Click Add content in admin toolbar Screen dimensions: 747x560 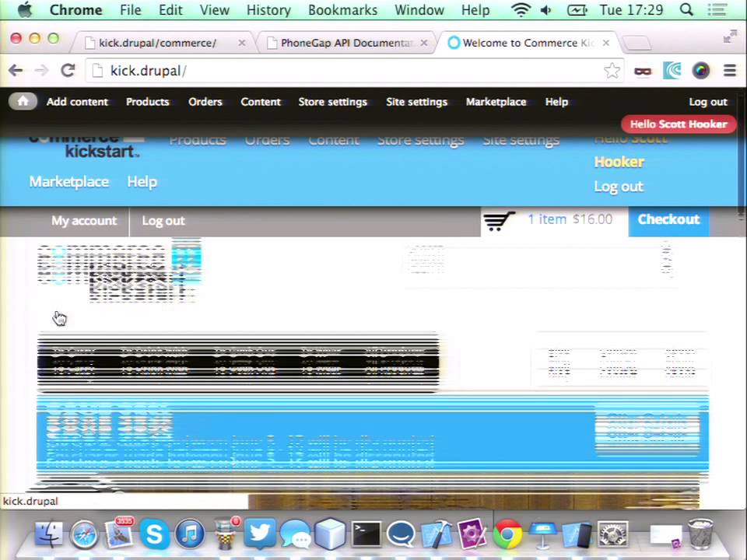[77, 102]
